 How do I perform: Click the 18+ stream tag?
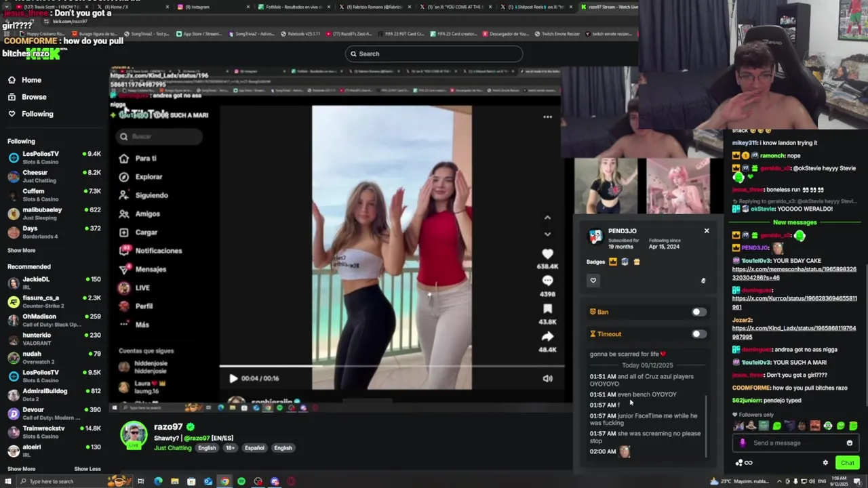[230, 448]
